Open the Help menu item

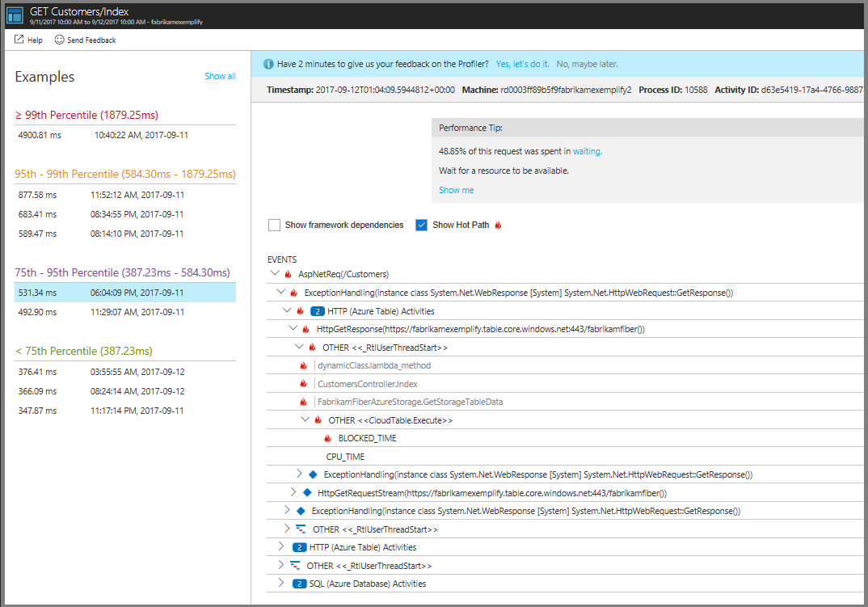(28, 40)
